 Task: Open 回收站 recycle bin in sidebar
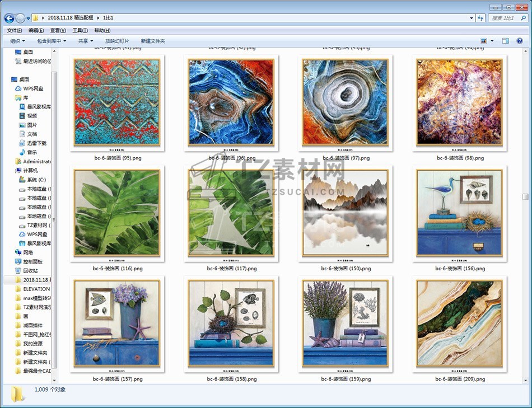coord(30,270)
